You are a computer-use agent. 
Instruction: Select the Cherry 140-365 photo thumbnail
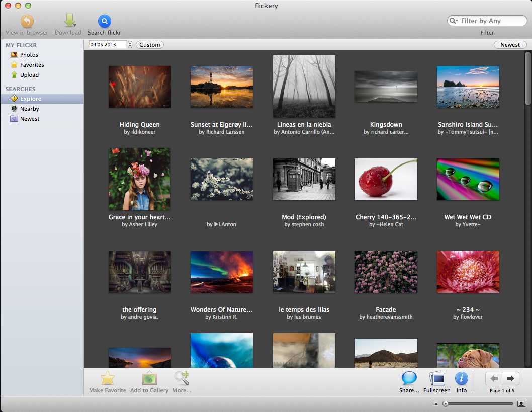tap(386, 180)
